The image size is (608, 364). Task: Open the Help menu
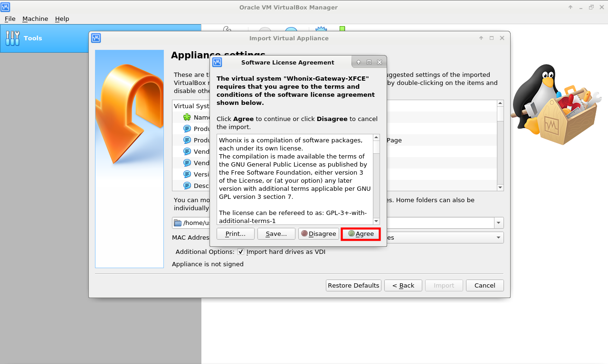pyautogui.click(x=62, y=19)
